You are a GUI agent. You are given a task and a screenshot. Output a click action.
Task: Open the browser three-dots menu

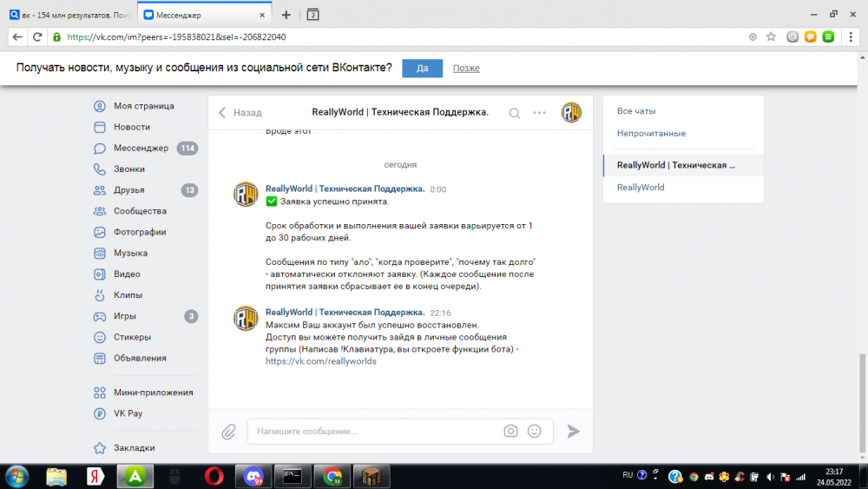click(x=851, y=37)
